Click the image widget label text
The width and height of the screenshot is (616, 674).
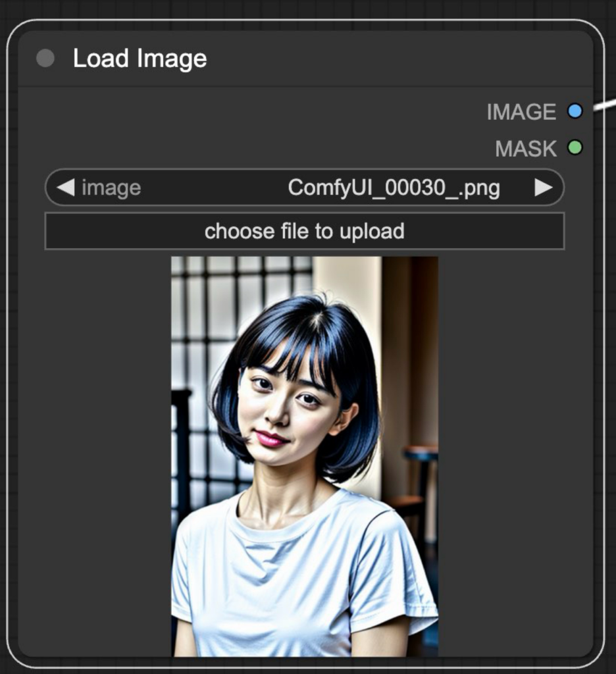click(111, 188)
